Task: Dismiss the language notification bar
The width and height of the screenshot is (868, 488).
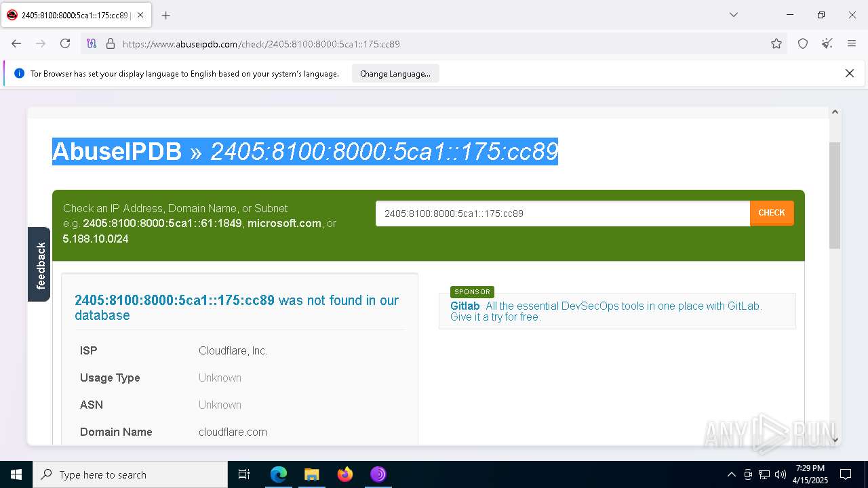Action: (x=849, y=73)
